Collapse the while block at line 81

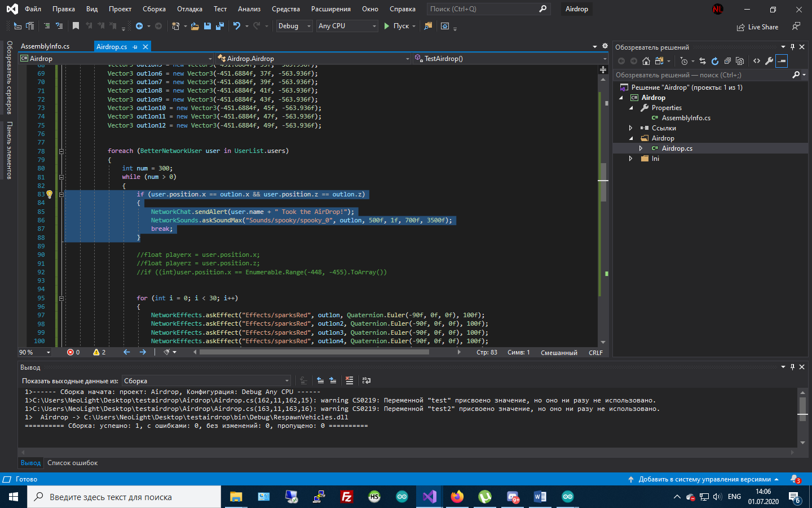pyautogui.click(x=61, y=177)
